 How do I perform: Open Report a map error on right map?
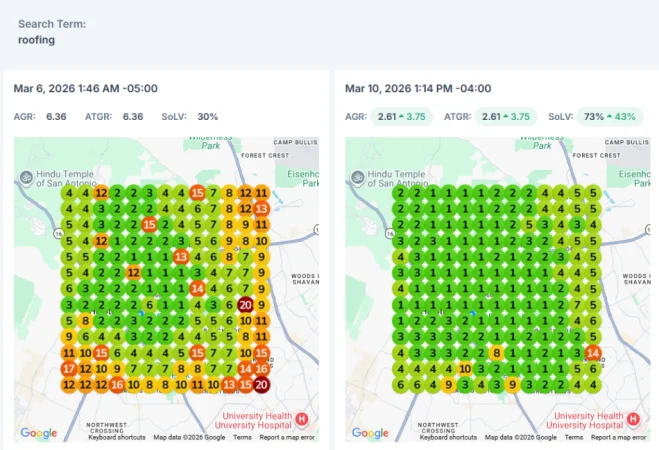point(618,437)
